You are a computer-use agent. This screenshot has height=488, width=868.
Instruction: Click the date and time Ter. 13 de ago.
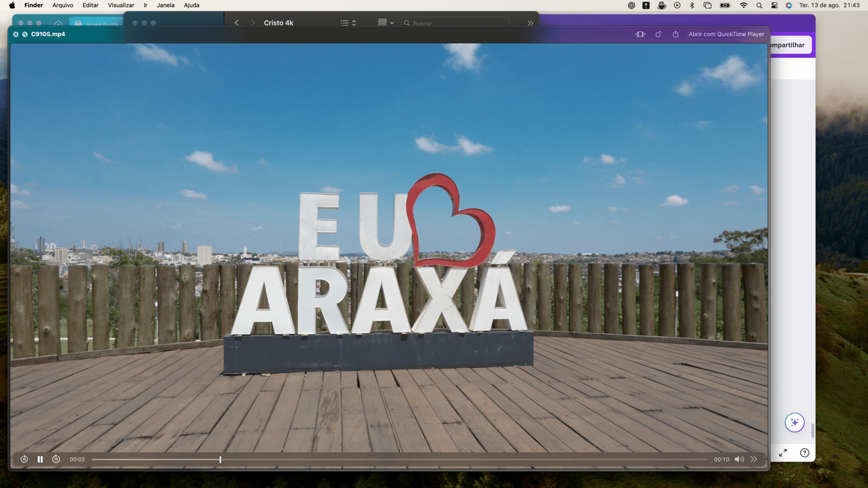click(829, 5)
